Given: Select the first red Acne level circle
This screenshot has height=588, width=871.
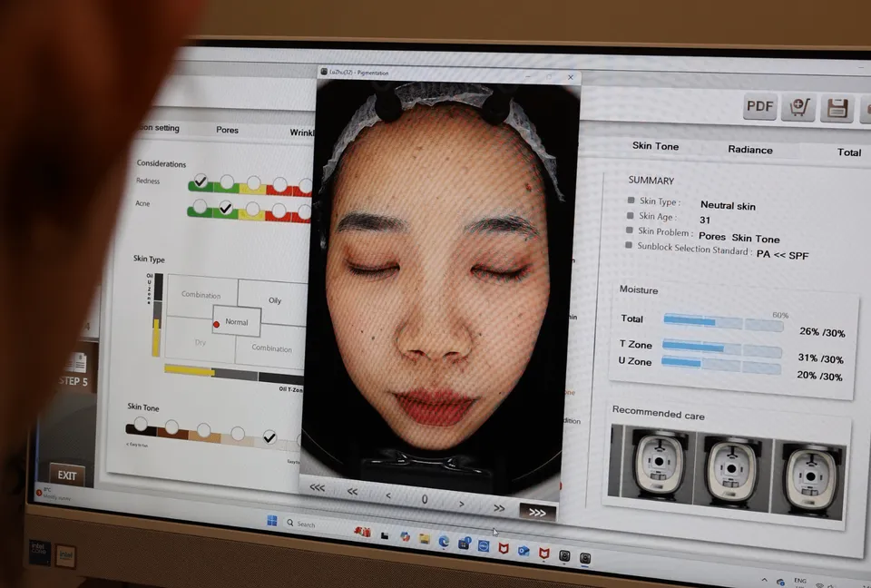Looking at the screenshot, I should tap(279, 211).
